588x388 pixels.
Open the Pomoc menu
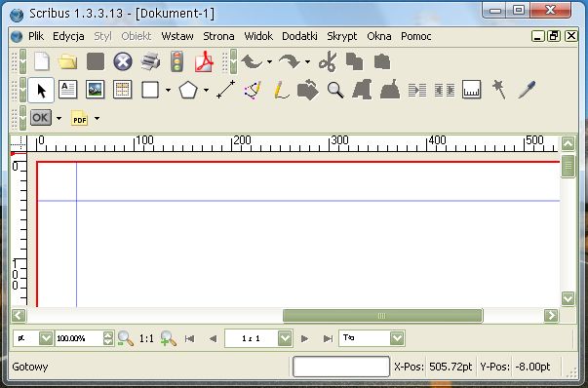point(415,36)
